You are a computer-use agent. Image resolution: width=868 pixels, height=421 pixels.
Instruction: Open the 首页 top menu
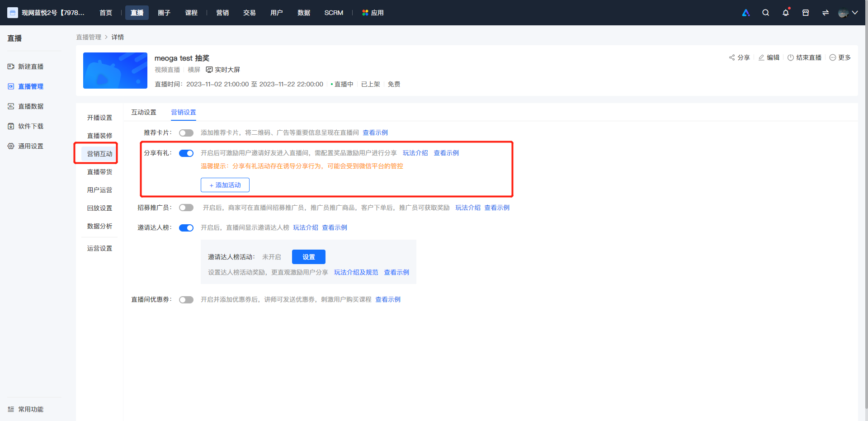coord(106,13)
